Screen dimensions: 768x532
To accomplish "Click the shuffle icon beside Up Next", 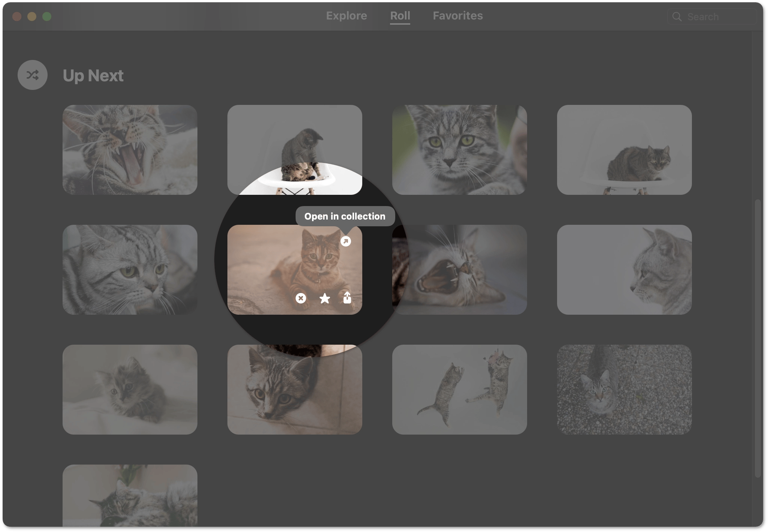I will tap(33, 75).
